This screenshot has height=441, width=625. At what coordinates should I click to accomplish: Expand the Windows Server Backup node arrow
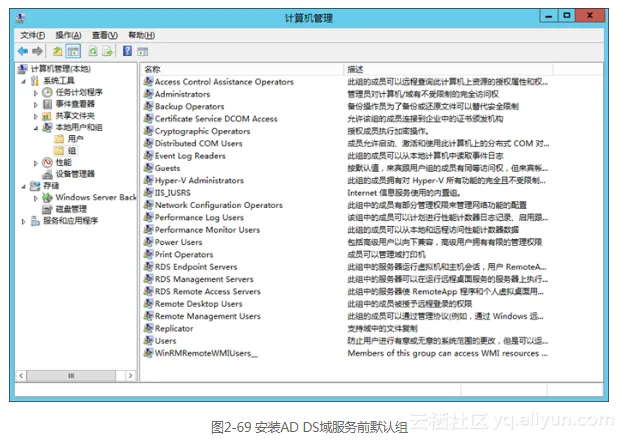35,198
